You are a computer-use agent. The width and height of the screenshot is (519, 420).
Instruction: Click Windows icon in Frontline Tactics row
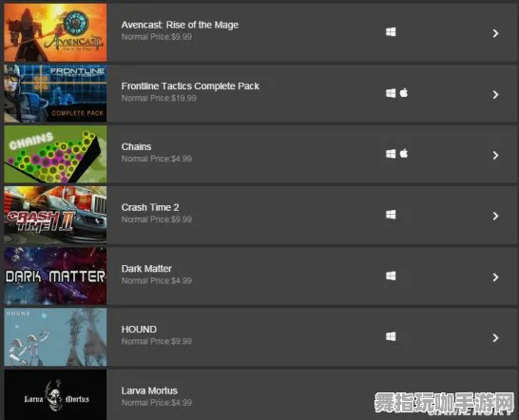tap(391, 93)
